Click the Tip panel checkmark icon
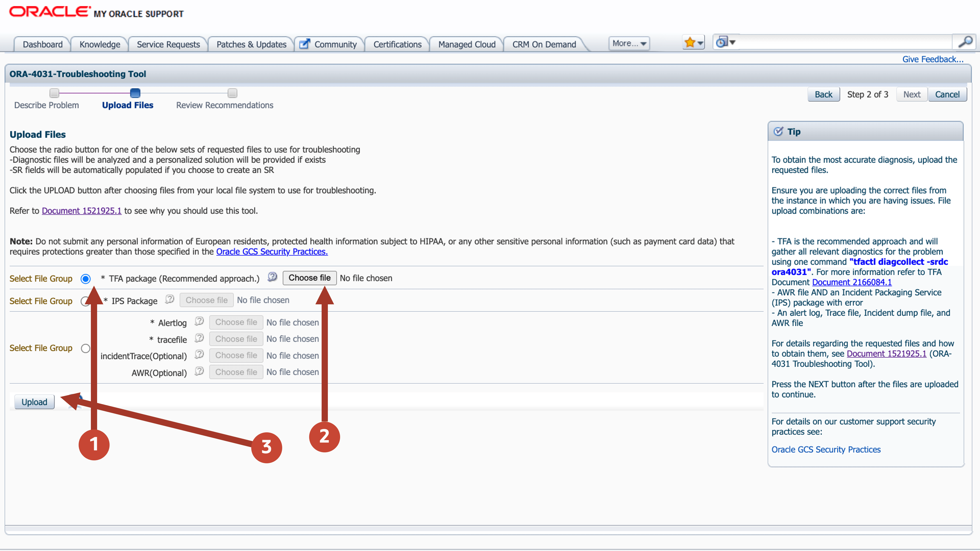The height and width of the screenshot is (551, 980). point(778,131)
